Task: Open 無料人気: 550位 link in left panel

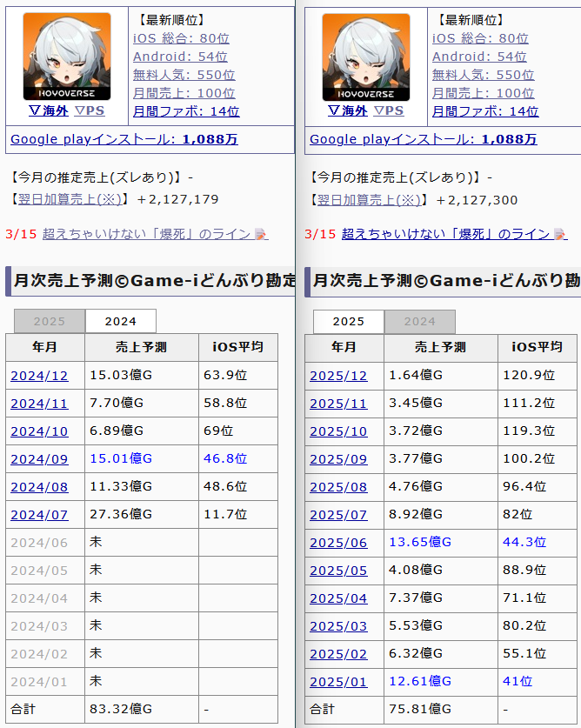Action: coord(184,75)
